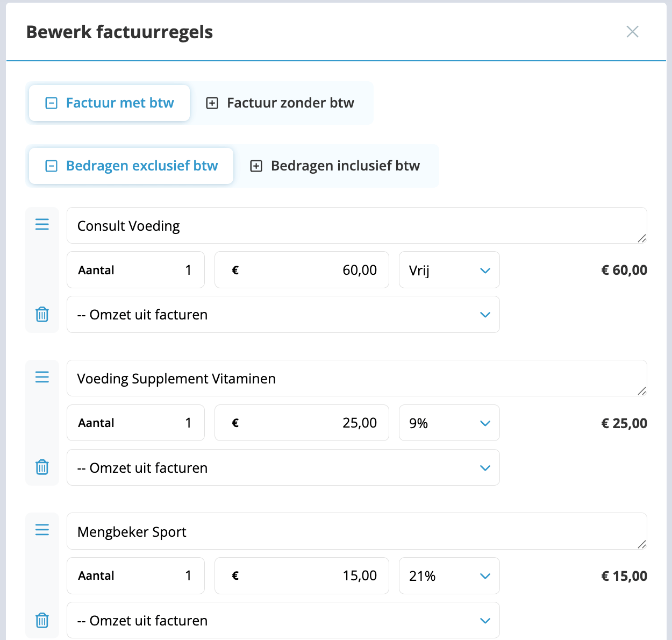Image resolution: width=672 pixels, height=640 pixels.
Task: Click the drag handle for Consult Voeding row
Action: pyautogui.click(x=42, y=224)
